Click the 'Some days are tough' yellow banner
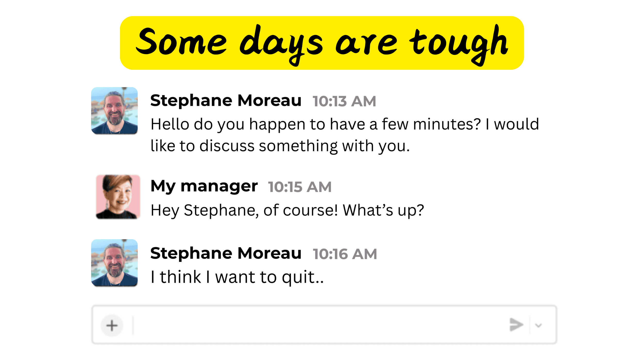The width and height of the screenshot is (644, 362). tap(322, 43)
